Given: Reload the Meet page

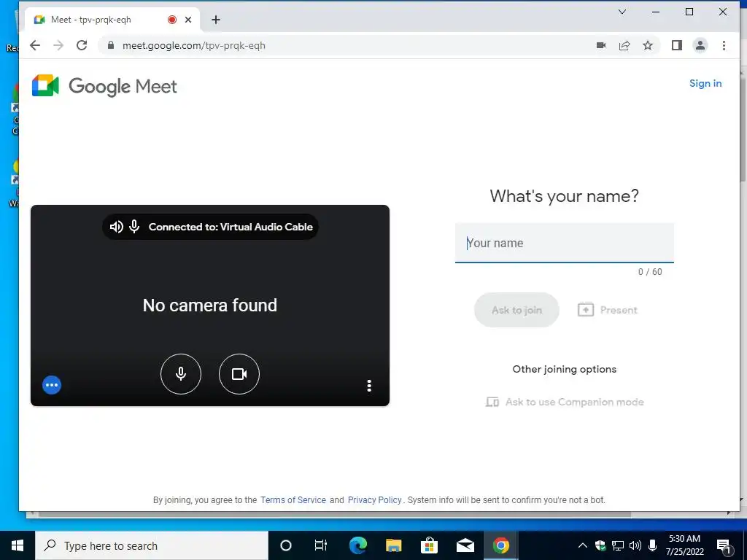Looking at the screenshot, I should (82, 45).
